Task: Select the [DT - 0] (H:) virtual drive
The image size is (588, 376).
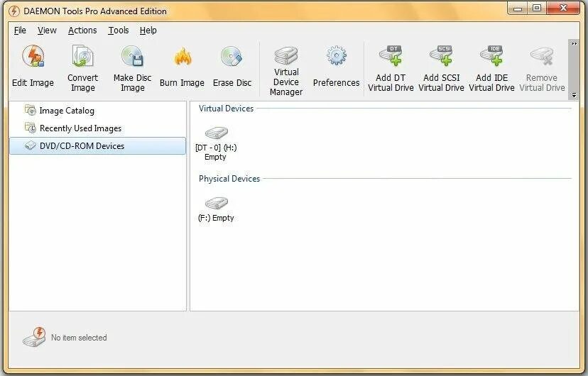Action: click(216, 144)
